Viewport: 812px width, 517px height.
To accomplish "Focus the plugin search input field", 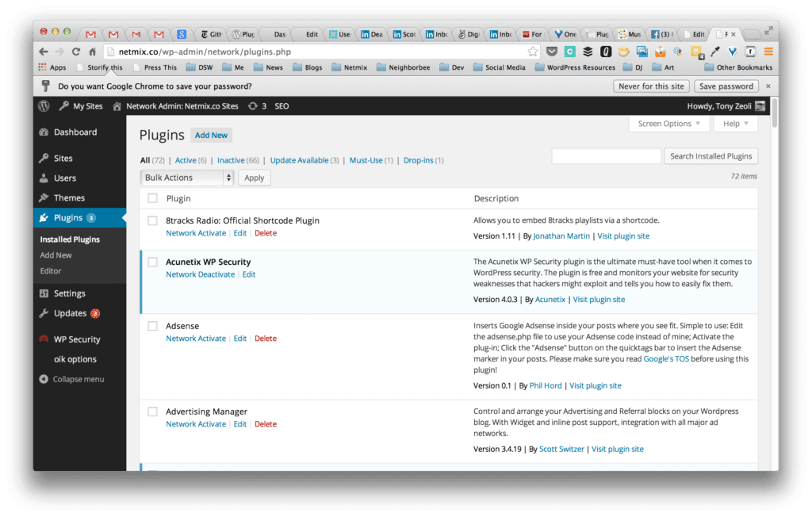I will 607,156.
